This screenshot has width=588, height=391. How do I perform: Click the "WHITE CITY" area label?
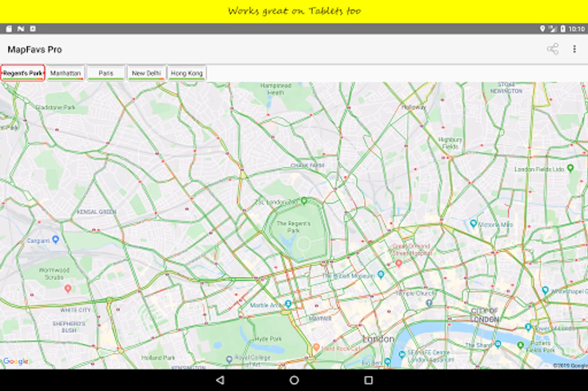[76, 310]
